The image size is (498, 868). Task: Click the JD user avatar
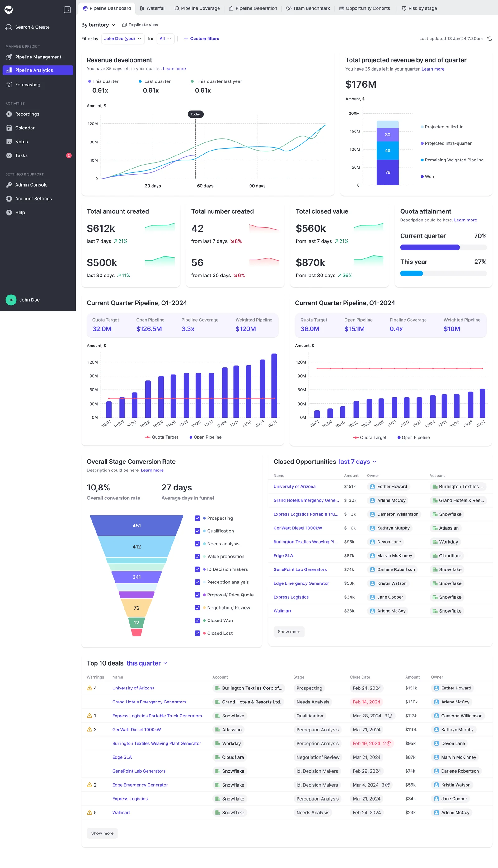(11, 300)
